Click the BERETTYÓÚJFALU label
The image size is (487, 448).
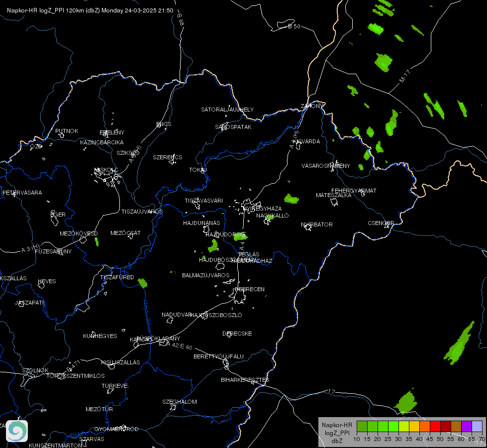[219, 356]
